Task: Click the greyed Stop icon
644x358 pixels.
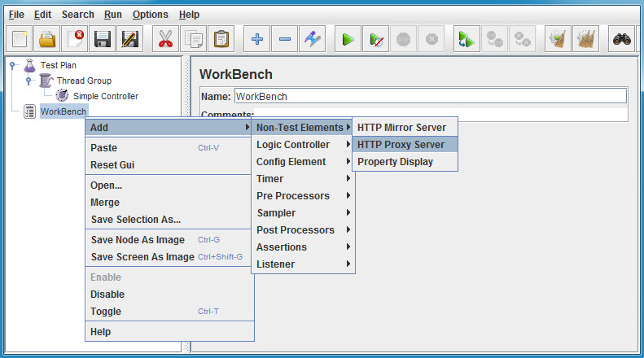Action: pyautogui.click(x=403, y=39)
